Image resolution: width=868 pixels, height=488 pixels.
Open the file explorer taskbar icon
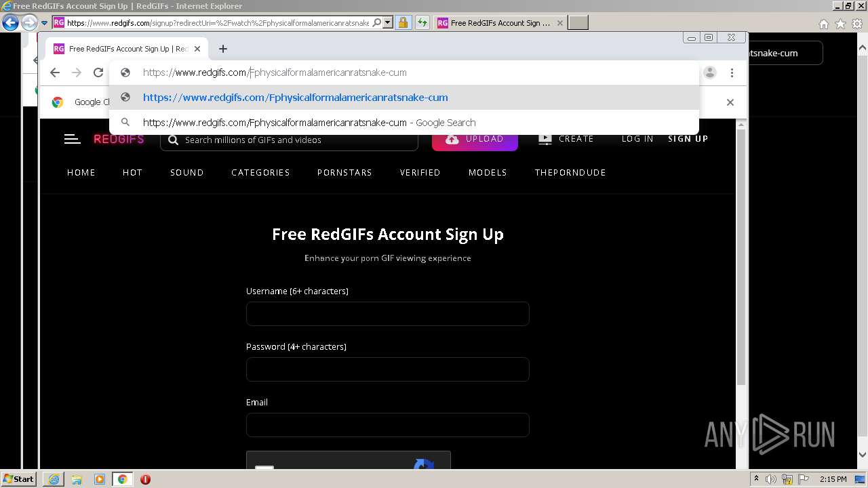pos(77,479)
